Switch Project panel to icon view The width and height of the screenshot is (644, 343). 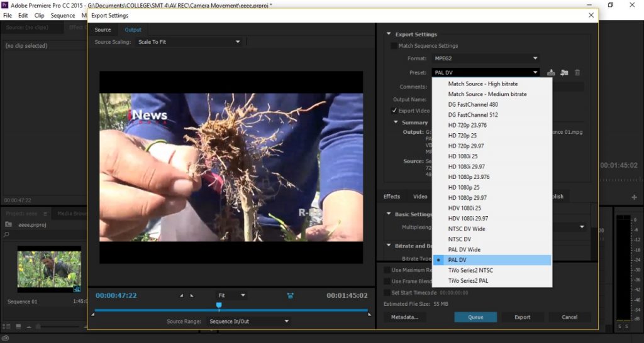(x=18, y=327)
